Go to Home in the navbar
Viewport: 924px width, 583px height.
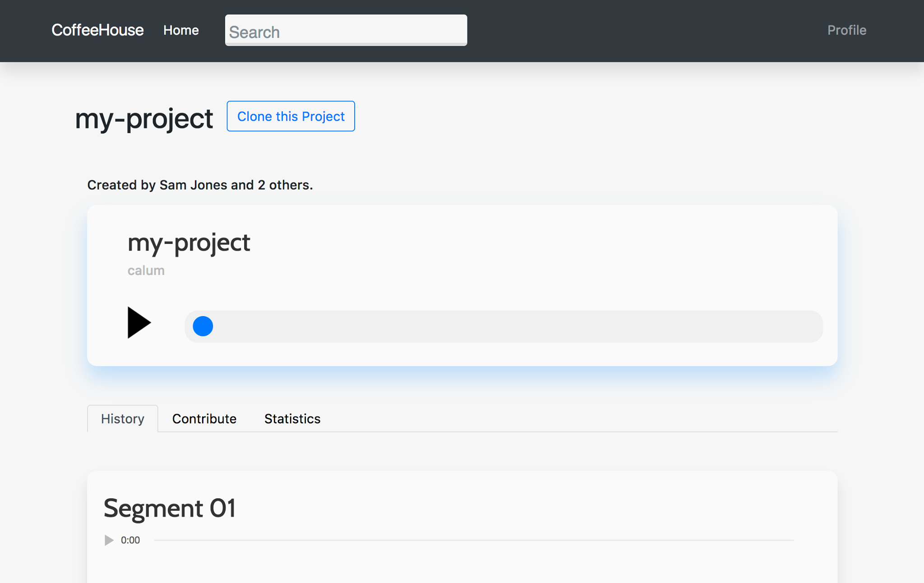point(181,30)
